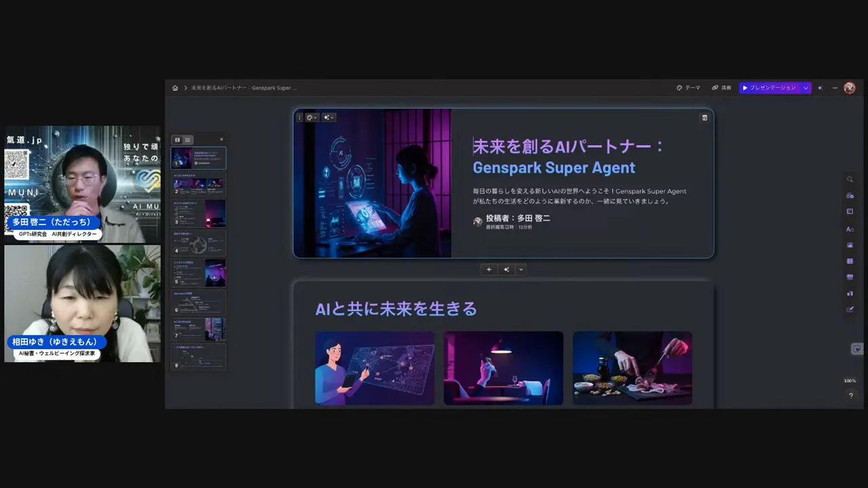Open the image insert panel icon

coord(850,245)
